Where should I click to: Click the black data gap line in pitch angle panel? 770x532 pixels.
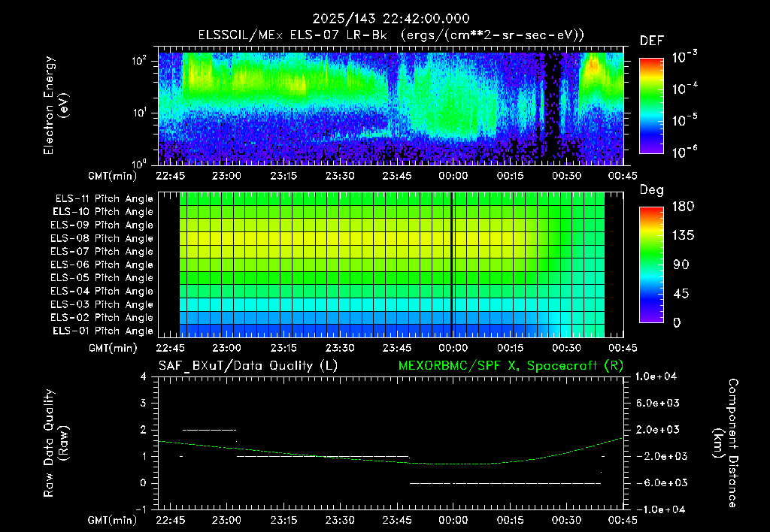coord(452,264)
